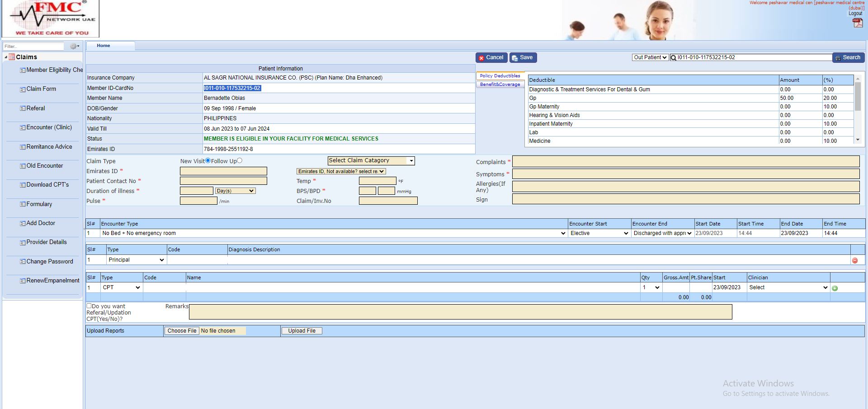
Task: Open the Select Claim Catagory dropdown
Action: coord(371,160)
